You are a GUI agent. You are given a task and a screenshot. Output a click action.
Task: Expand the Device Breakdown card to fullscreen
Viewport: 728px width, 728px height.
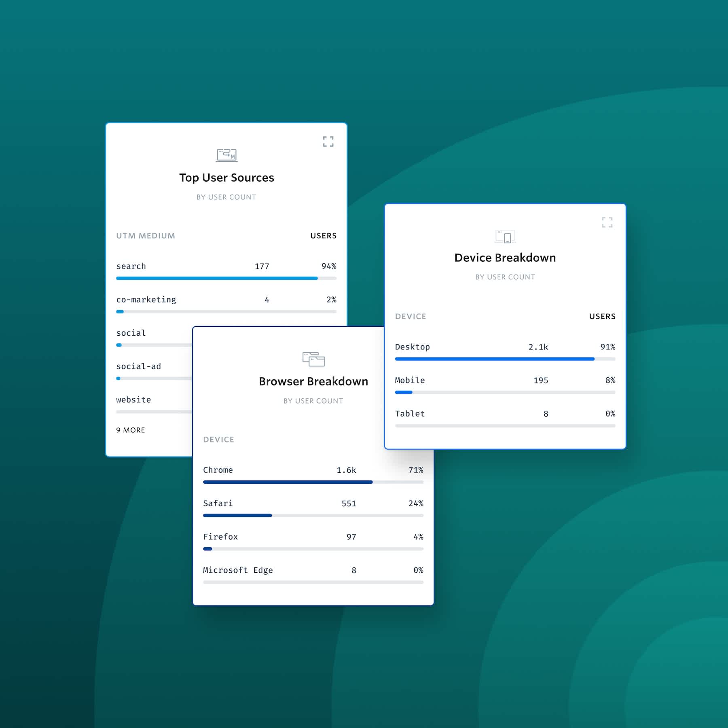point(607,222)
